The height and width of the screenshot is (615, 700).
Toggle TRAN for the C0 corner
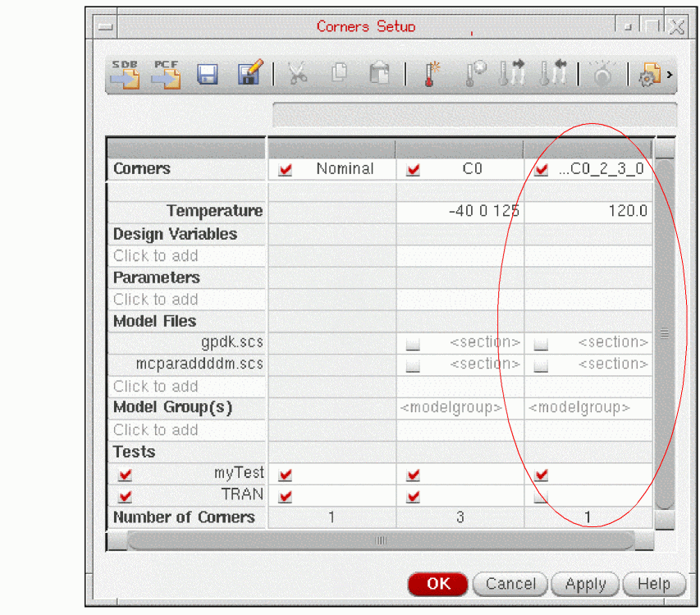[414, 496]
